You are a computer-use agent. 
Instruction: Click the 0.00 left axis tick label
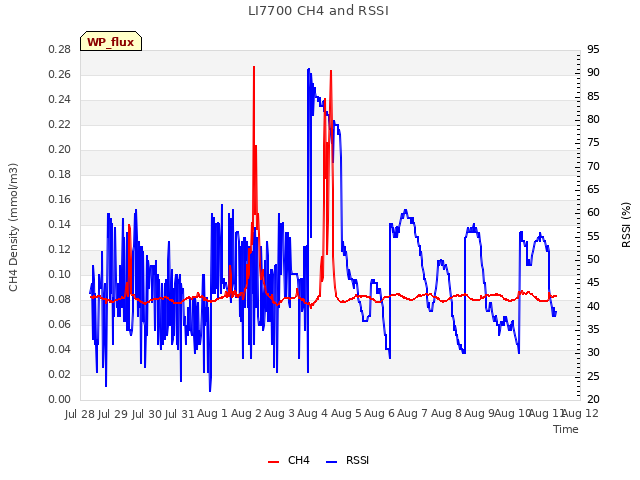click(x=60, y=399)
